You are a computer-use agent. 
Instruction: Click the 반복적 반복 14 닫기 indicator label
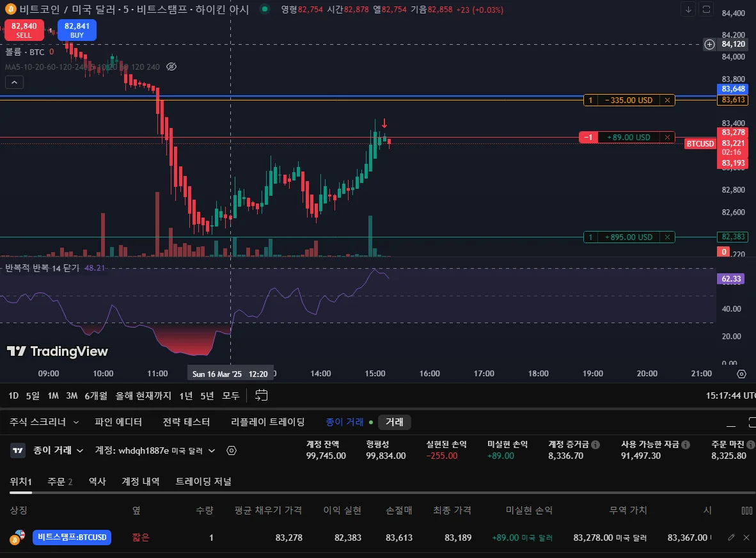(42, 268)
